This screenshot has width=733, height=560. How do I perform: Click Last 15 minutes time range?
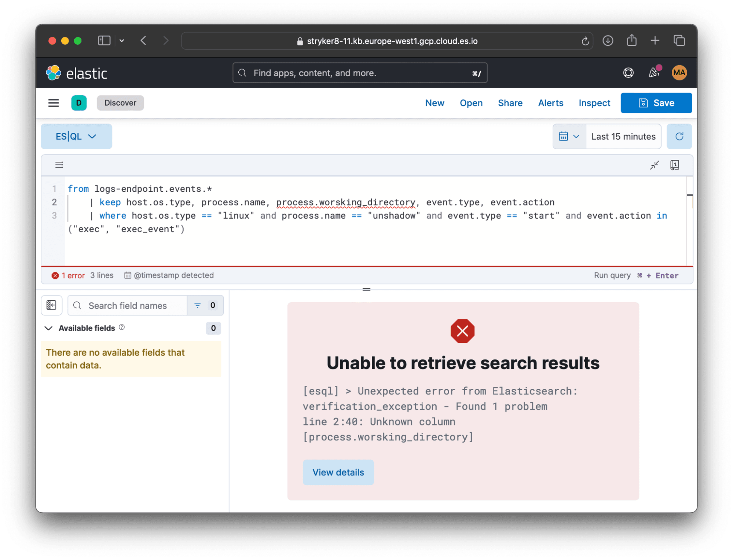tap(623, 136)
